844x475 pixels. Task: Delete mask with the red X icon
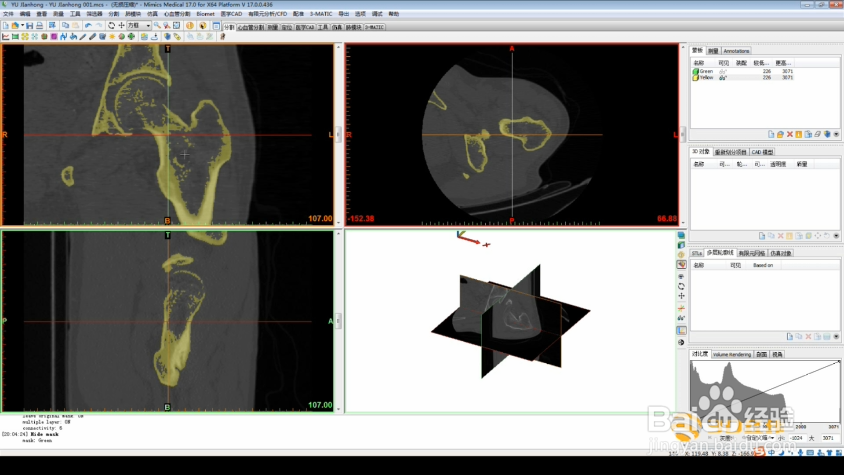[790, 134]
